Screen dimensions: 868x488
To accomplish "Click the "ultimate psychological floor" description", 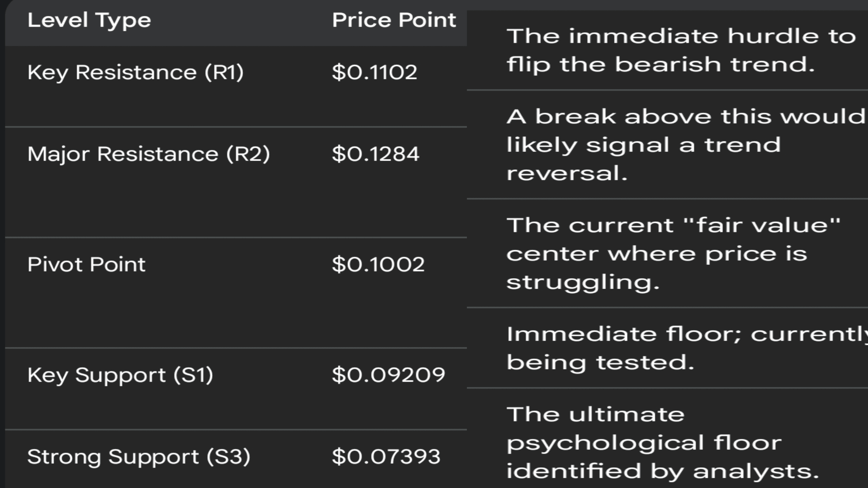I will pos(644,443).
